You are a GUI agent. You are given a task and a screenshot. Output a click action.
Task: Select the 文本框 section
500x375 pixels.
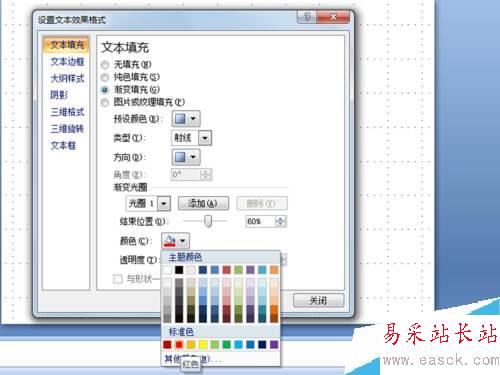click(x=63, y=146)
